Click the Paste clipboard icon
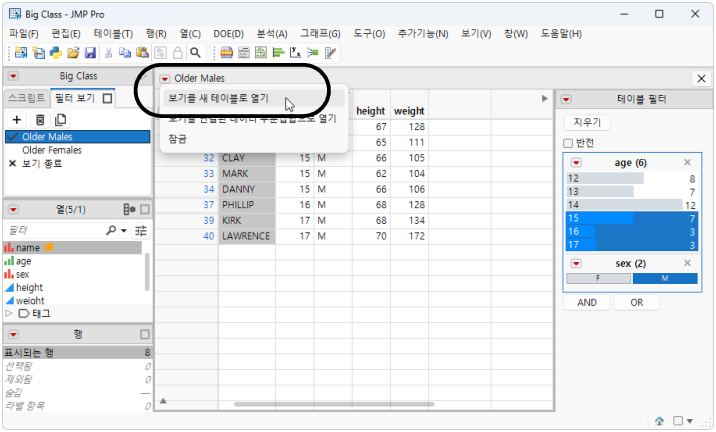The image size is (716, 432). pyautogui.click(x=142, y=53)
